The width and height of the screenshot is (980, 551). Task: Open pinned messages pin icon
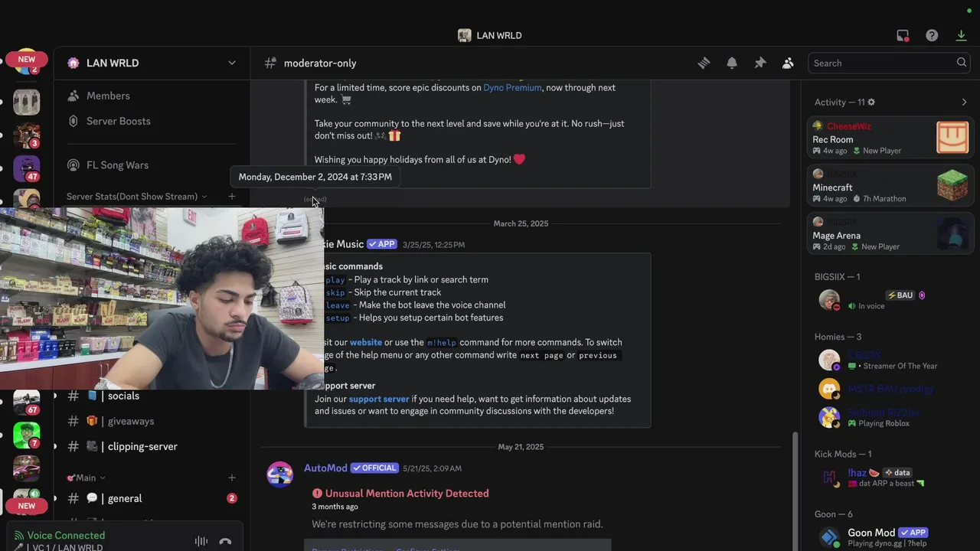pyautogui.click(x=760, y=64)
